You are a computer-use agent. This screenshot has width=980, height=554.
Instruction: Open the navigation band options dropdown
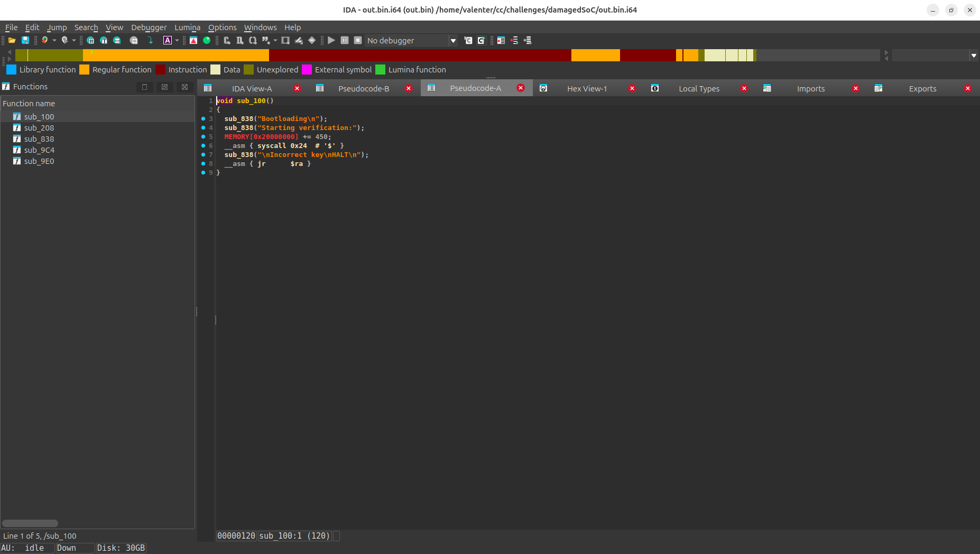point(974,56)
